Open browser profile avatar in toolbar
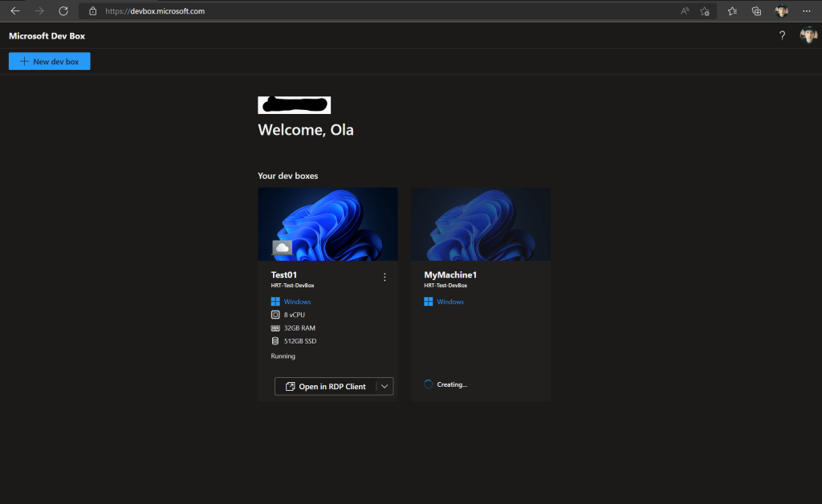 [782, 11]
